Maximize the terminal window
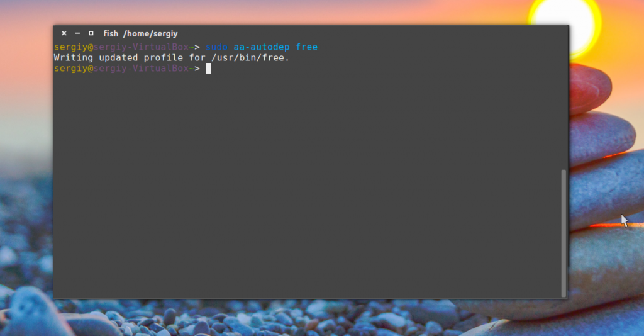The width and height of the screenshot is (644, 336). (91, 33)
